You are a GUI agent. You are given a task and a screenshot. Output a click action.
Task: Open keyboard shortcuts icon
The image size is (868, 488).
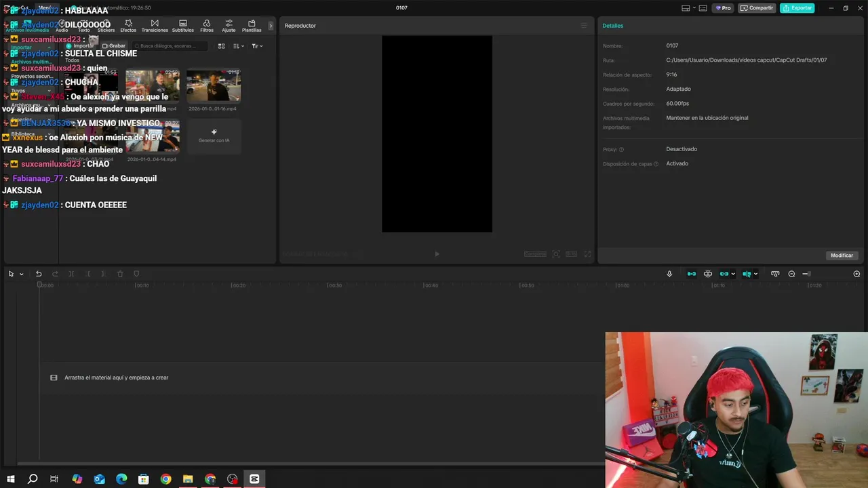click(703, 8)
